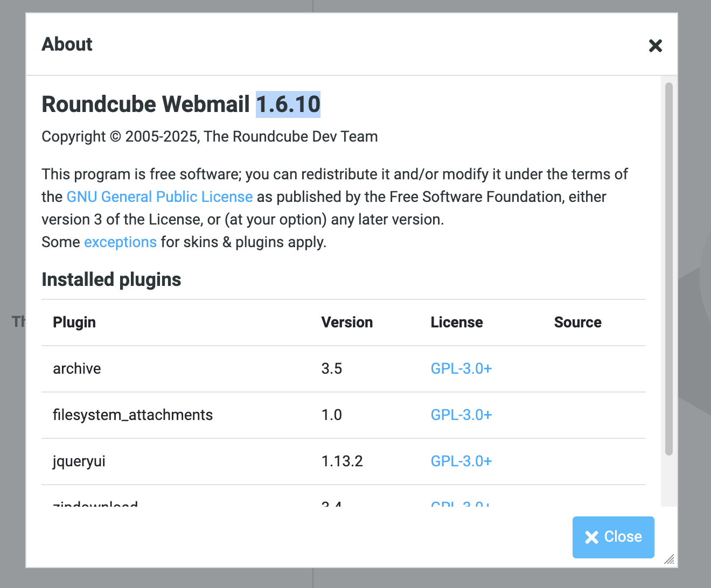Follow the exceptions link
Screen dimensions: 711x588
click(120, 242)
